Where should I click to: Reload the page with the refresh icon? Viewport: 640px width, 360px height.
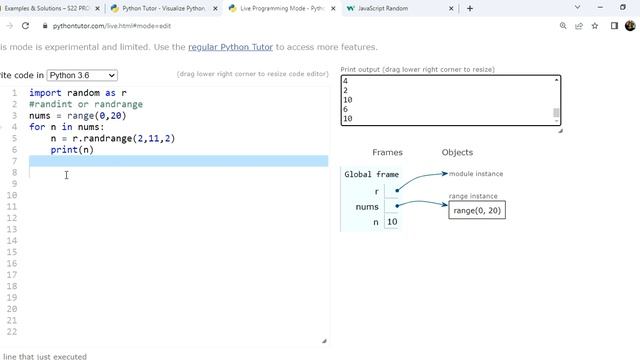(25, 26)
